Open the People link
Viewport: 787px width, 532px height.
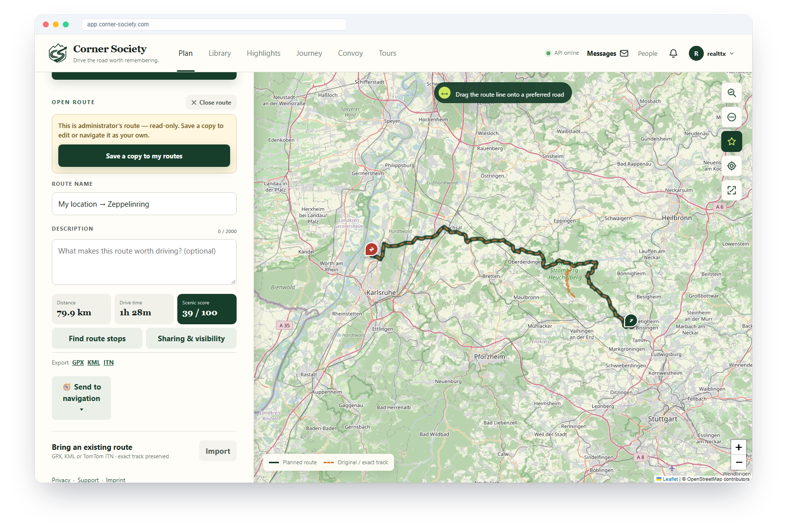(648, 54)
